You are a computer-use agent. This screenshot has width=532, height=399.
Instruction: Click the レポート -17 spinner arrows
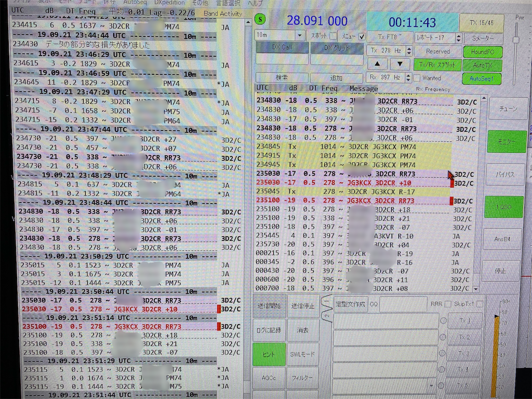click(458, 37)
